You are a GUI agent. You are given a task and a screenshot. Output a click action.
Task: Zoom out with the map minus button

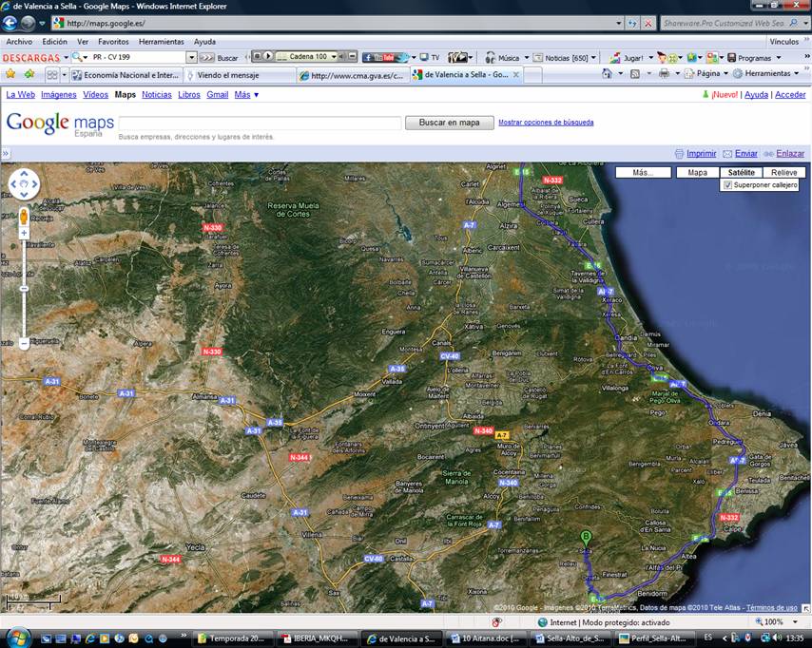(24, 343)
